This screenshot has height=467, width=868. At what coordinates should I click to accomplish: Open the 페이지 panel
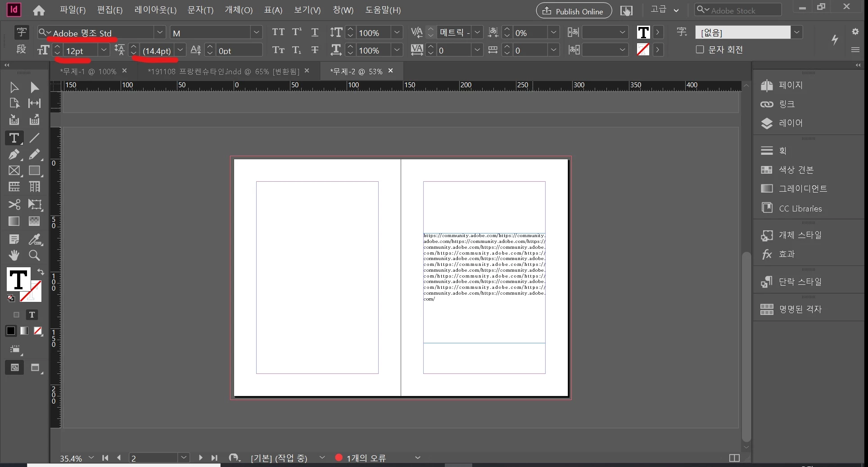(x=782, y=85)
